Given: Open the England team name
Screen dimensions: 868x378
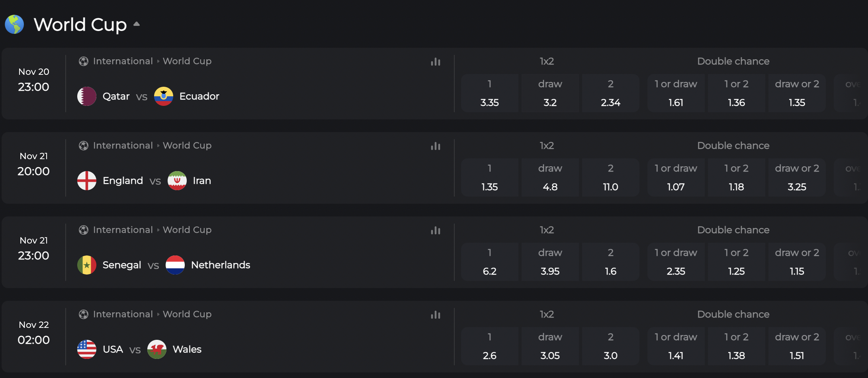Looking at the screenshot, I should point(123,181).
